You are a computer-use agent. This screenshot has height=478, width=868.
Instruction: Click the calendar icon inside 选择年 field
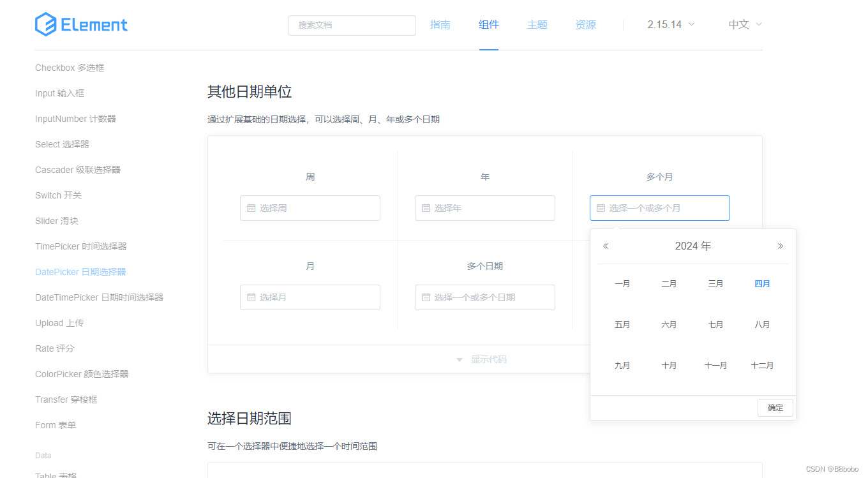[x=424, y=207]
